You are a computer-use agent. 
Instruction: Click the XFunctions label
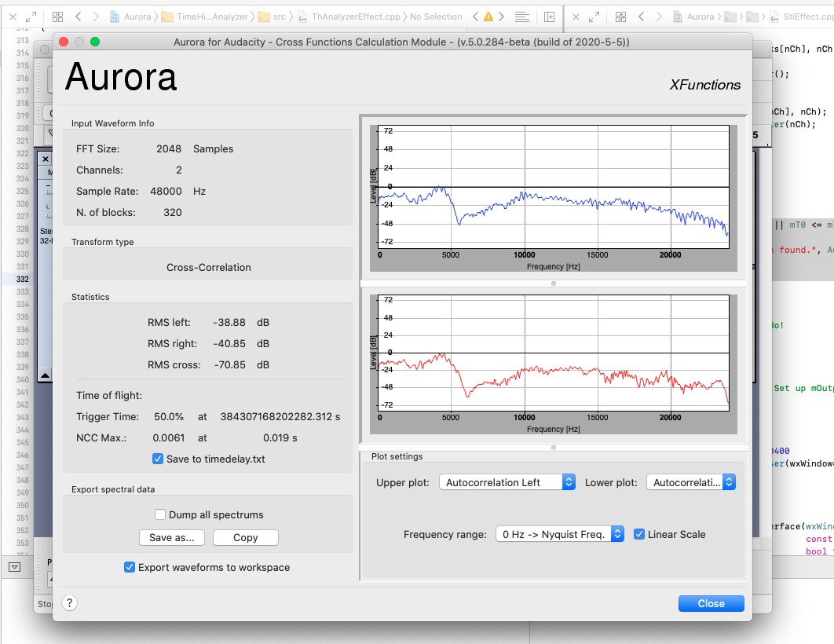pos(704,85)
